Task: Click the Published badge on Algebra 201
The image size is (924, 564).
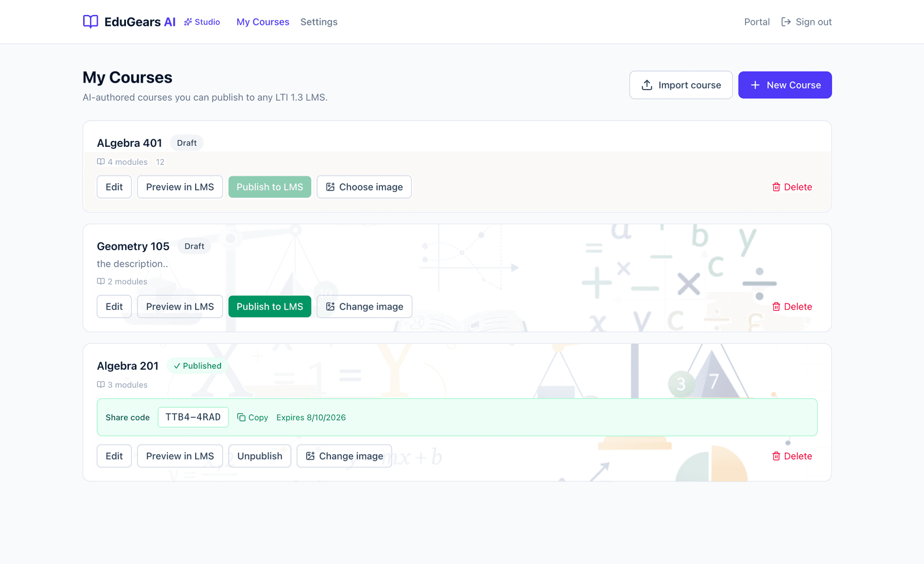Action: pyautogui.click(x=198, y=366)
